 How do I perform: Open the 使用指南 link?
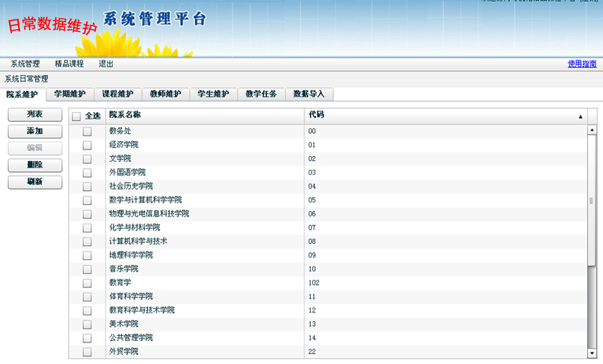(x=582, y=64)
